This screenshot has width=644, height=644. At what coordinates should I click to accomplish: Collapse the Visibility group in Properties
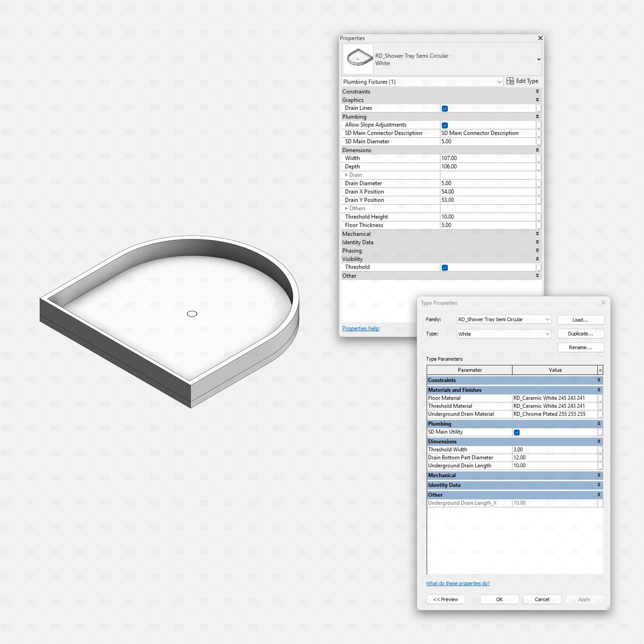tap(537, 259)
